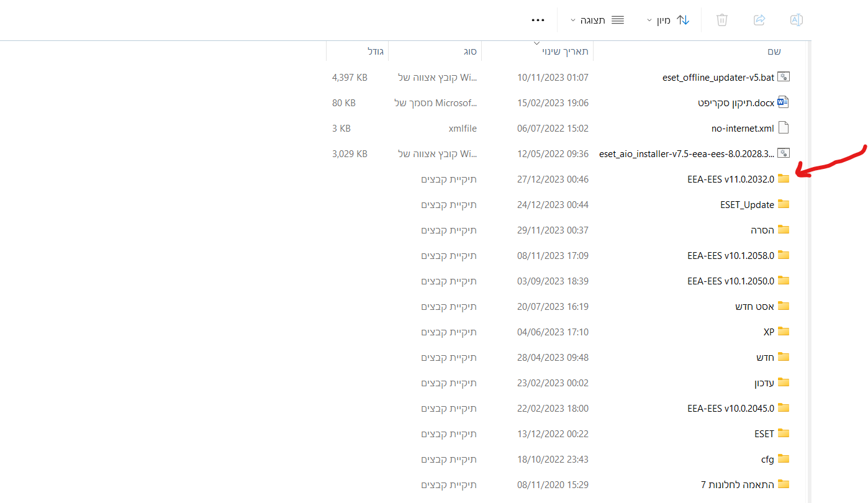This screenshot has width=868, height=503.
Task: Select the התאמה לחלונות 7 folder icon
Action: 784,484
